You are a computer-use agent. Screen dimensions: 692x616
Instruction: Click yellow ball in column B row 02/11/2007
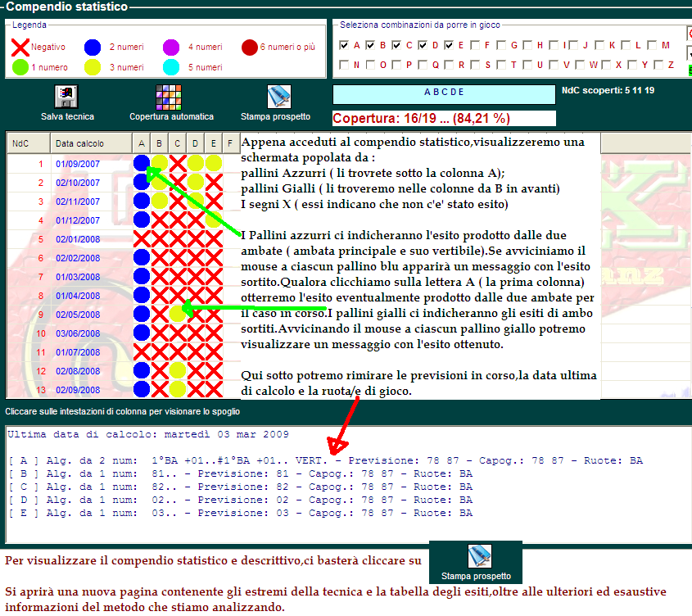(x=160, y=201)
